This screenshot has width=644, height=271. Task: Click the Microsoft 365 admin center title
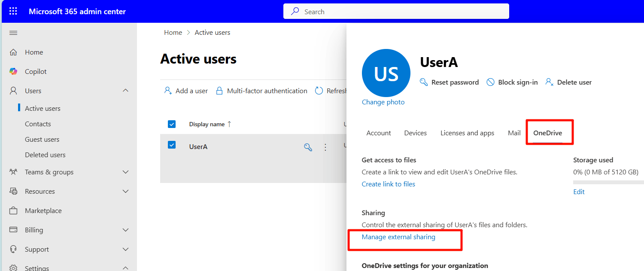pyautogui.click(x=77, y=12)
